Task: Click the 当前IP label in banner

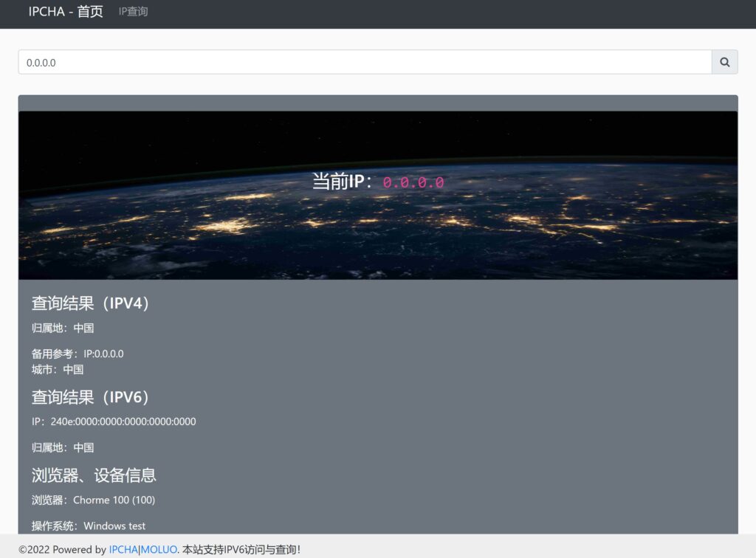Action: pos(345,181)
